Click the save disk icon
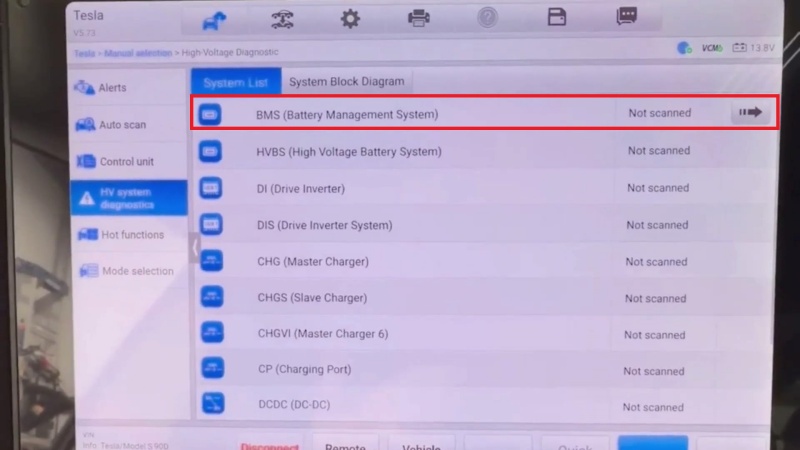Image resolution: width=800 pixels, height=450 pixels. tap(557, 17)
